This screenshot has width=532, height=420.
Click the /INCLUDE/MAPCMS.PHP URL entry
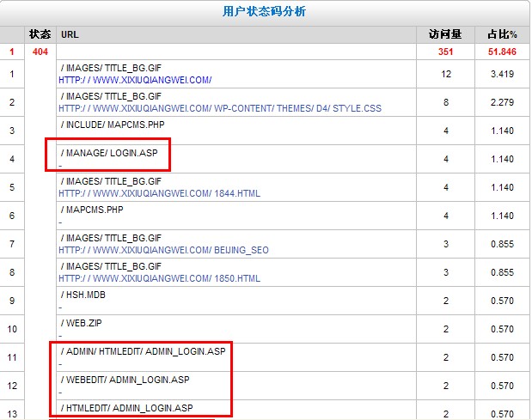(x=111, y=125)
